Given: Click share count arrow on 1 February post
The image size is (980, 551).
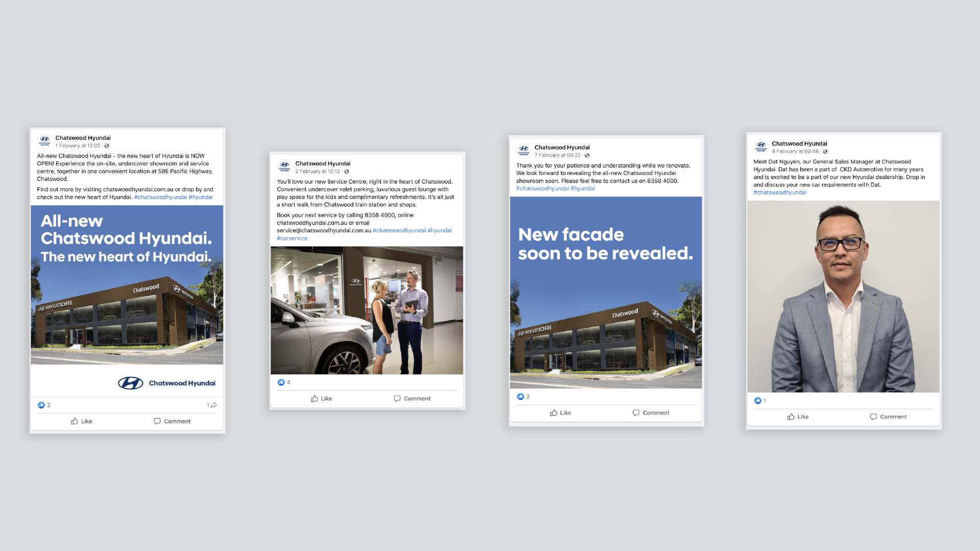Looking at the screenshot, I should click(212, 405).
